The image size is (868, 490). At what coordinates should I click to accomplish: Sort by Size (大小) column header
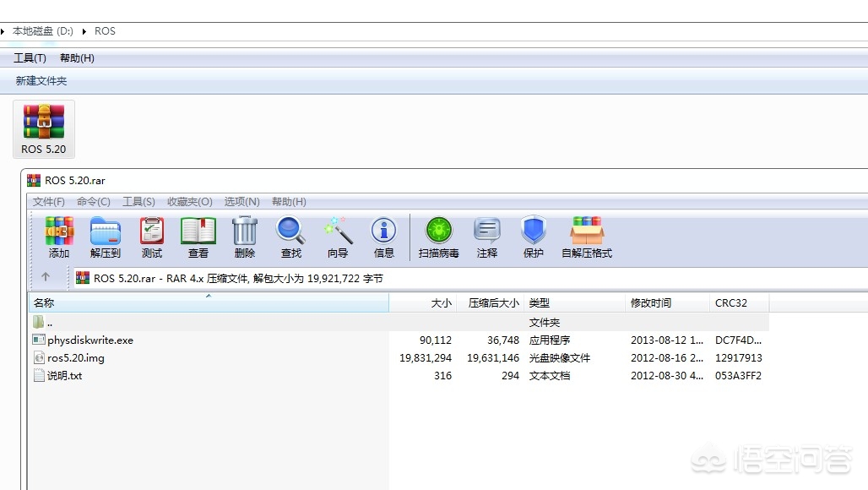click(x=423, y=302)
